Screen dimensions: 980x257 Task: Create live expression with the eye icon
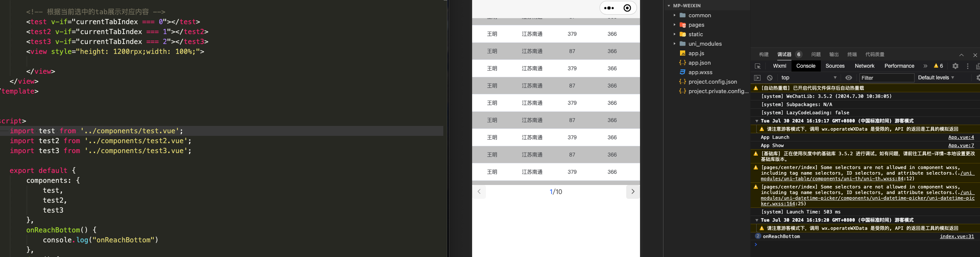click(849, 78)
